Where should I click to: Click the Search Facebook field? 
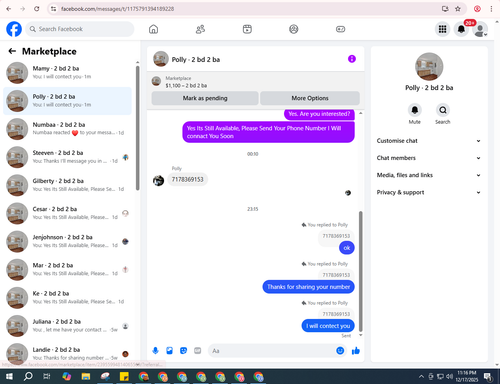(80, 29)
